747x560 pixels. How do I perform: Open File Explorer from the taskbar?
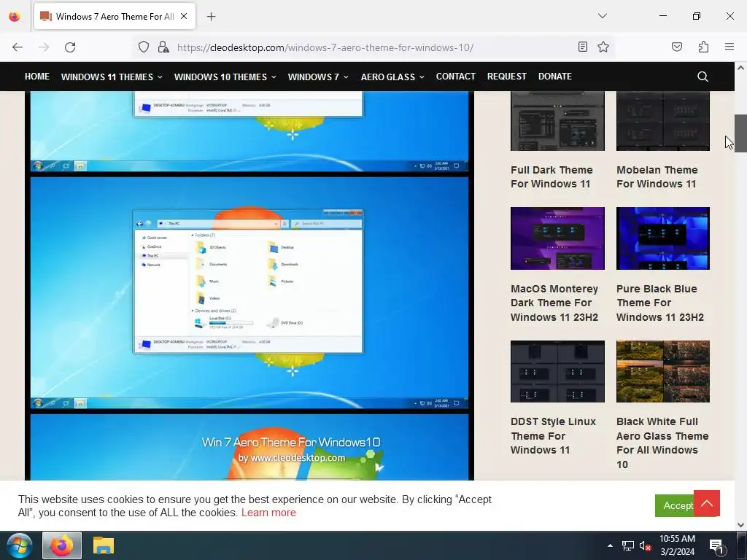(104, 545)
